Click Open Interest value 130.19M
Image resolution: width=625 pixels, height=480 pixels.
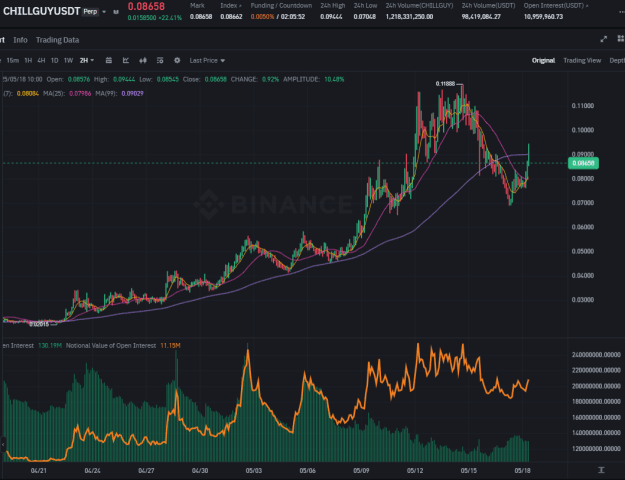tap(50, 346)
